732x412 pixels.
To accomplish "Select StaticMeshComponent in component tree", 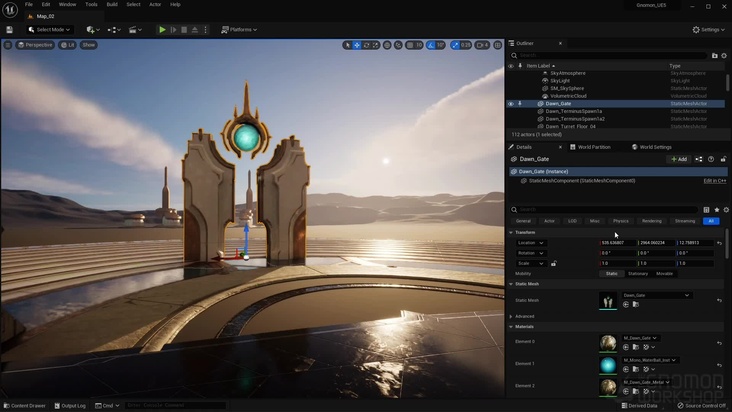I will (582, 181).
